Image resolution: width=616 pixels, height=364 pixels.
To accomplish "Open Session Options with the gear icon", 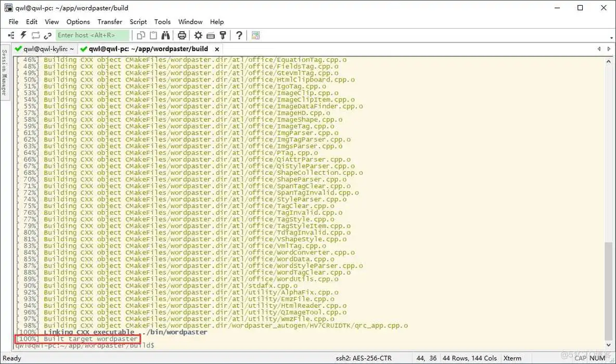I will click(x=198, y=35).
